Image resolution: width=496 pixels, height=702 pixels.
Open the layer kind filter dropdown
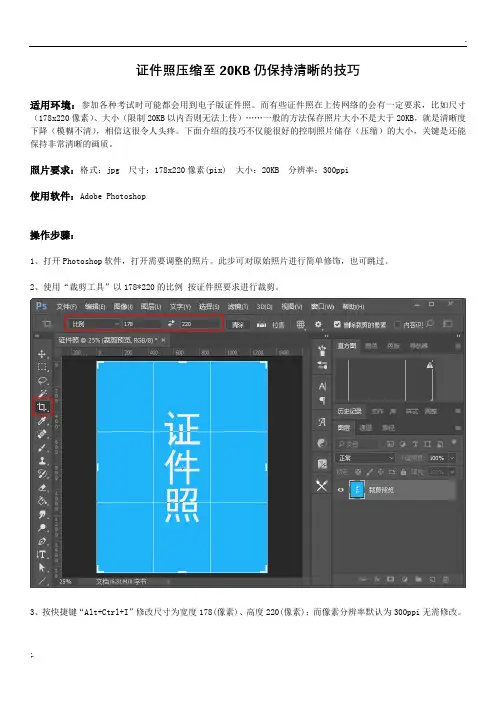point(357,444)
